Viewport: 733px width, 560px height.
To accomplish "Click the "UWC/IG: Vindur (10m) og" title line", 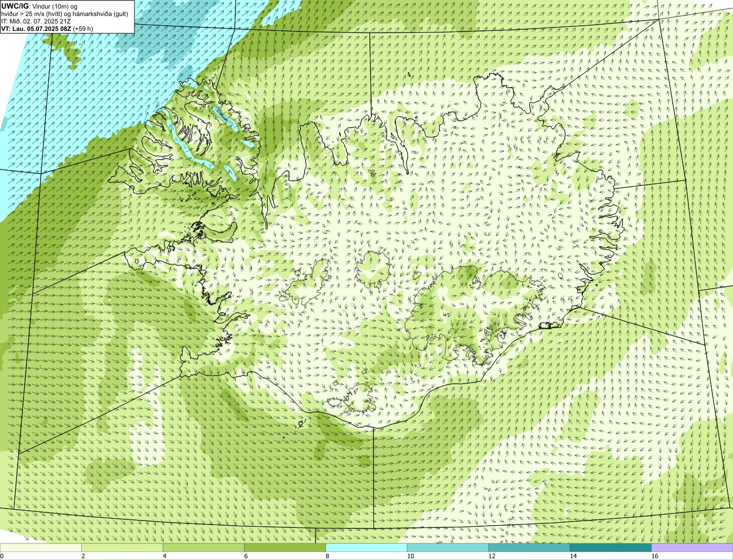I will coord(40,6).
